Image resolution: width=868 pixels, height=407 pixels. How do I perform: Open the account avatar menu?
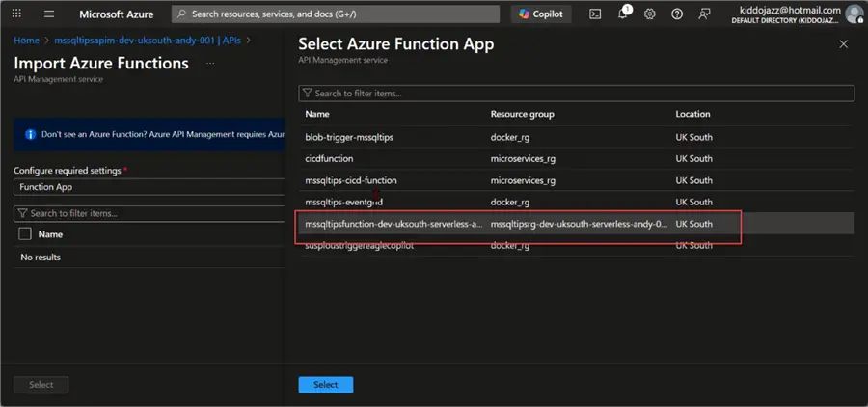coord(854,14)
